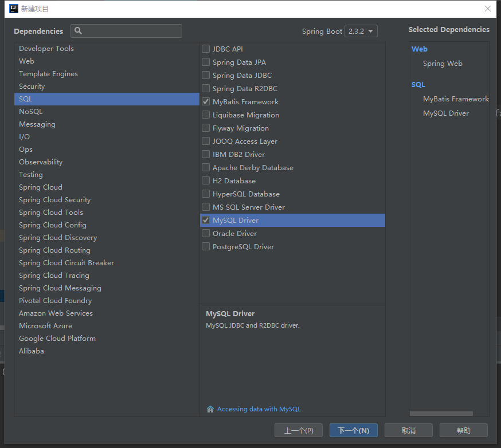Select the SQL category in the list

pos(107,99)
